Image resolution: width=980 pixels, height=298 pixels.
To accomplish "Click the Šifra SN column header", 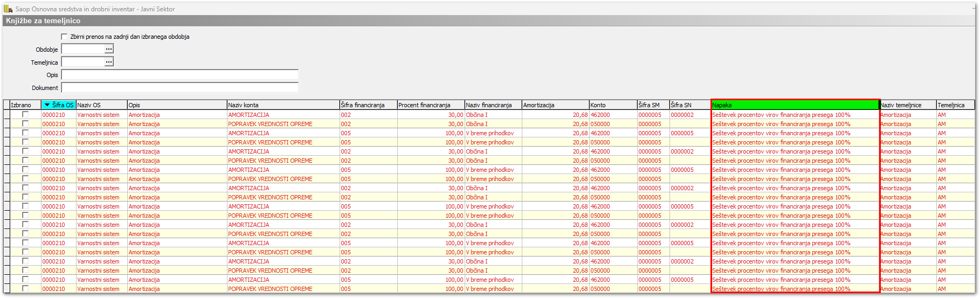I will tap(691, 105).
